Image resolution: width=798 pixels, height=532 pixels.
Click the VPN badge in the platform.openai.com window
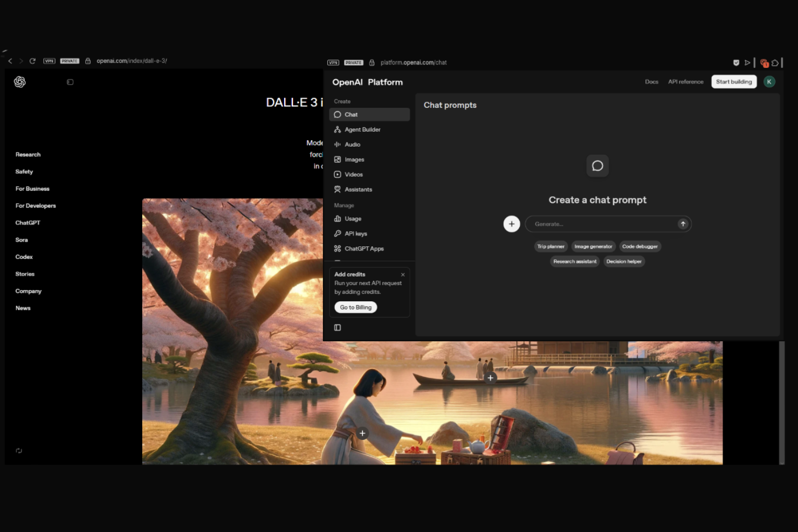click(x=333, y=63)
